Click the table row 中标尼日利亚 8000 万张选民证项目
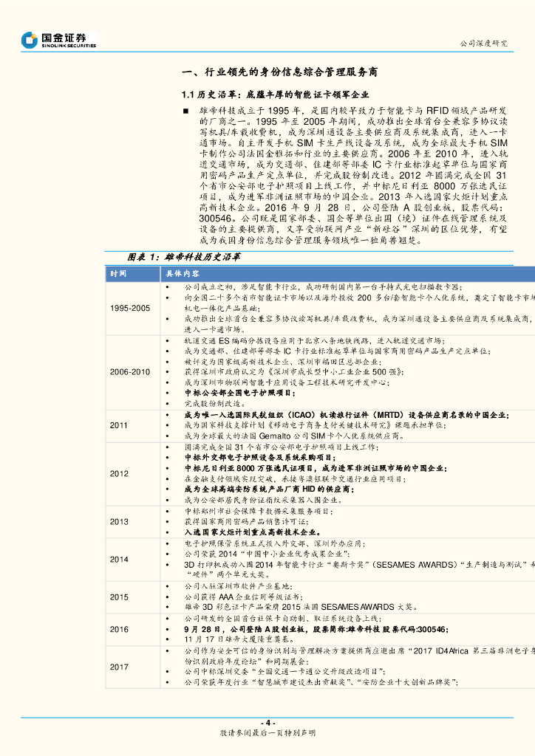Viewport: 535px width, 756px height. [x=316, y=468]
